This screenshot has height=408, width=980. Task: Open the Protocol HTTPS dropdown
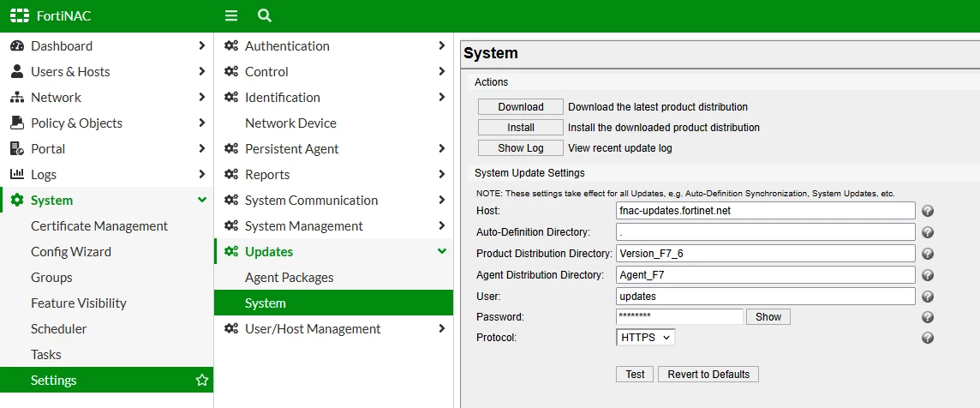pyautogui.click(x=646, y=338)
